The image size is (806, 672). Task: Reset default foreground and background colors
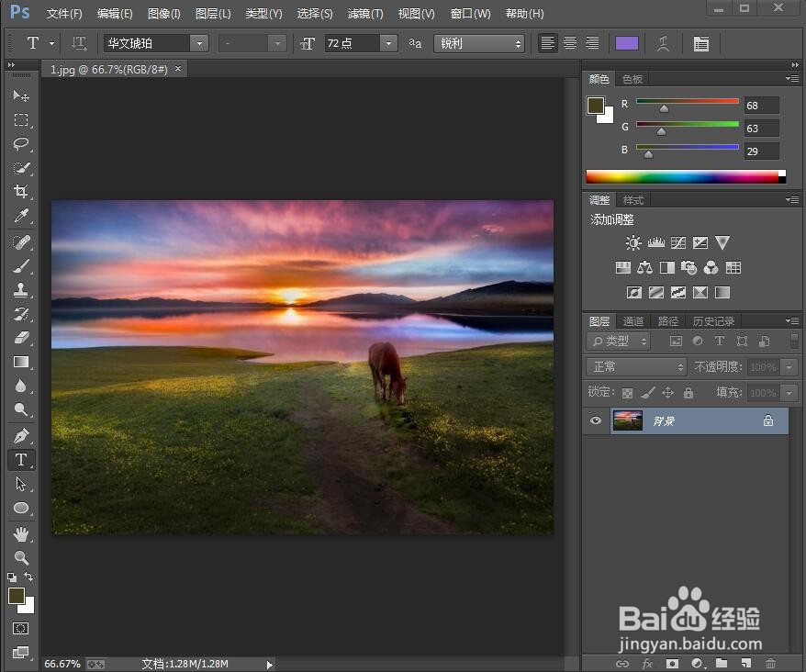coord(12,577)
